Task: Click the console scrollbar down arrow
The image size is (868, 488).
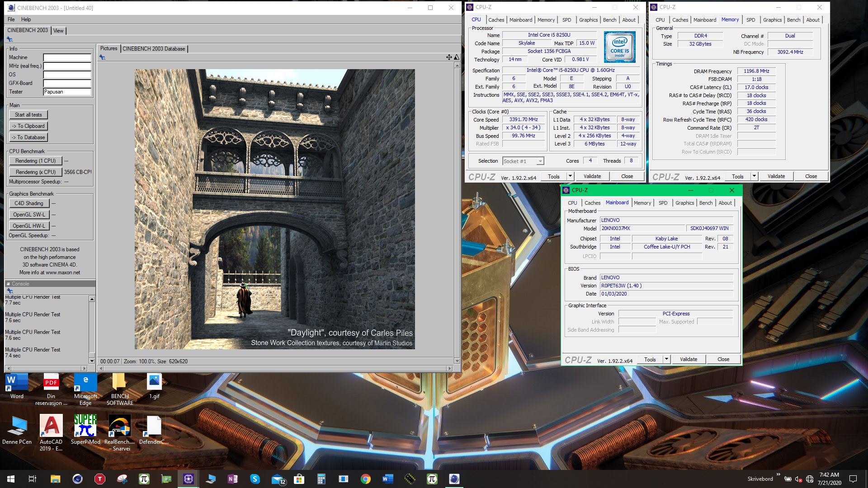Action: [92, 361]
